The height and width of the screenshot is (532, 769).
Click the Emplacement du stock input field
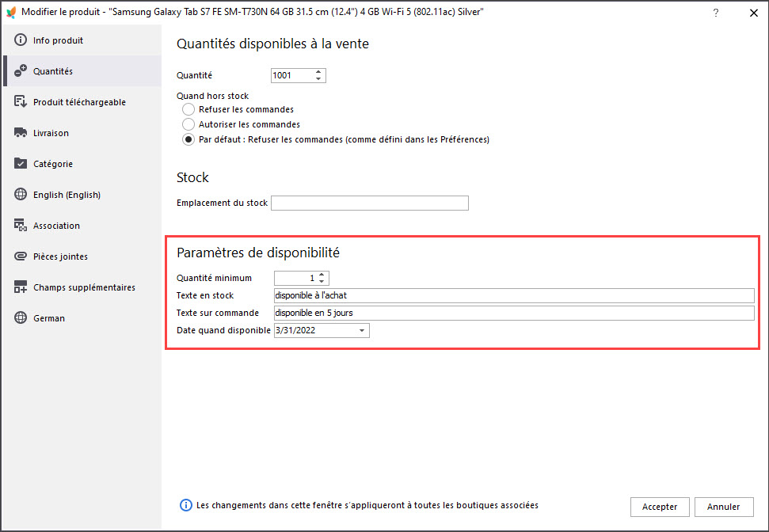[x=370, y=203]
